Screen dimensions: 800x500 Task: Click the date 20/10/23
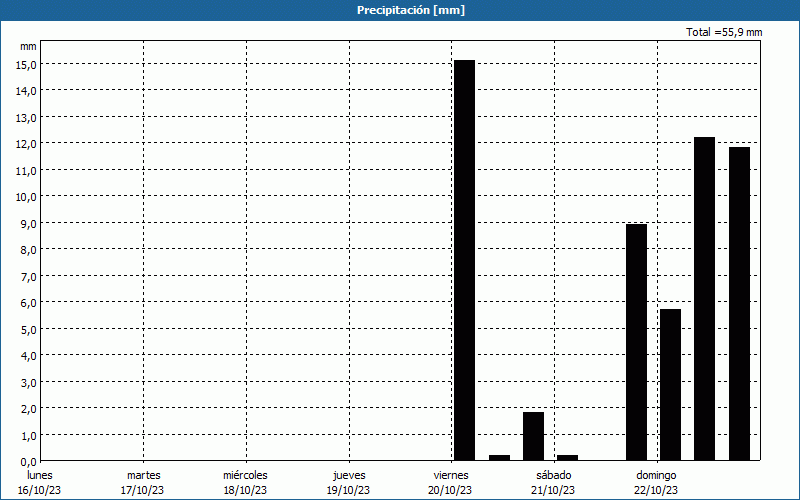pos(450,490)
